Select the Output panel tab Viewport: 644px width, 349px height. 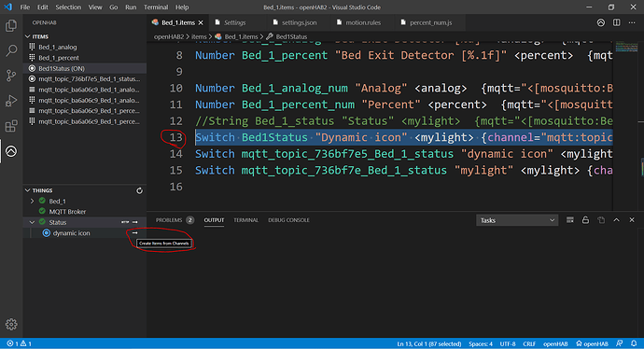[x=214, y=220]
